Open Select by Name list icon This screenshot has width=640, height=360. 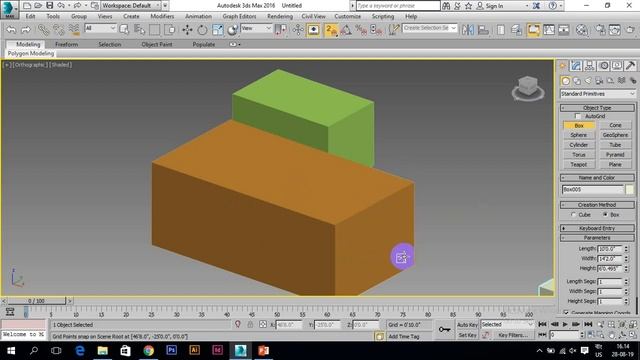pyautogui.click(x=139, y=29)
